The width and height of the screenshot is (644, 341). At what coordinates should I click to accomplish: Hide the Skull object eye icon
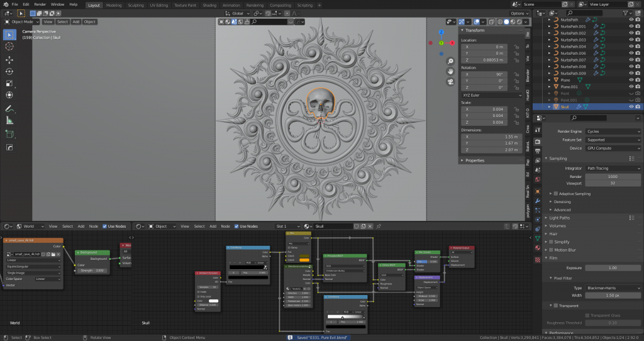631,107
